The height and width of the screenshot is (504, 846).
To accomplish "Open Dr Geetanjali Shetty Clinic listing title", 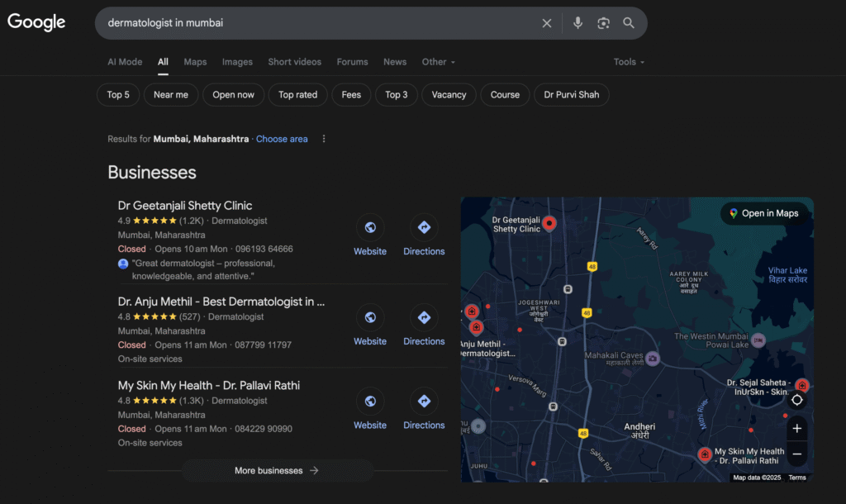I will [185, 206].
